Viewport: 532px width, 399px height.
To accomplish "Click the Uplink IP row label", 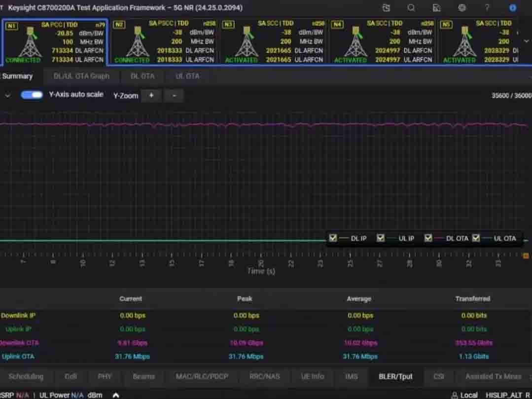I will (19, 329).
